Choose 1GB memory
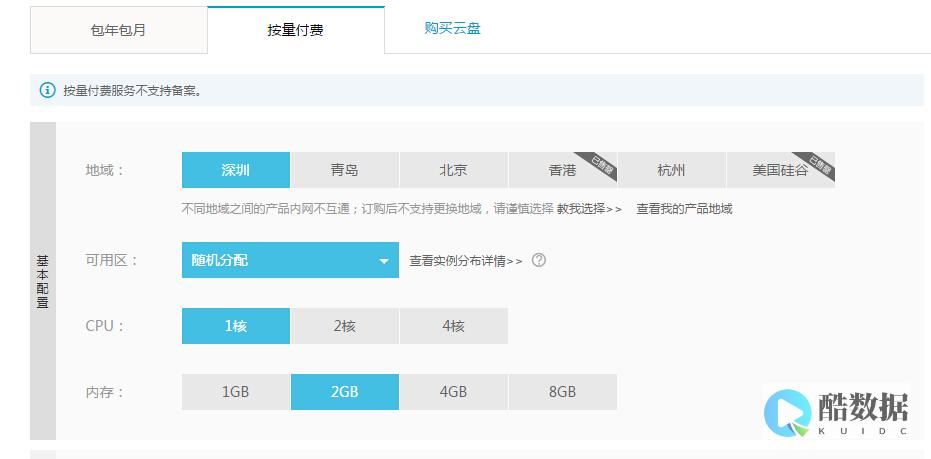Viewport: 931px width, 459px height. 236,392
